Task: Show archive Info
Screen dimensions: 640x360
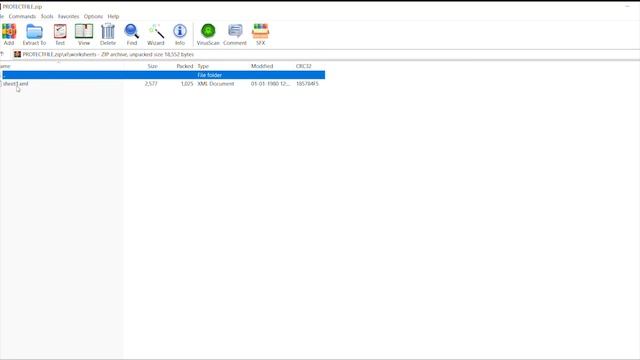Action: tap(180, 34)
